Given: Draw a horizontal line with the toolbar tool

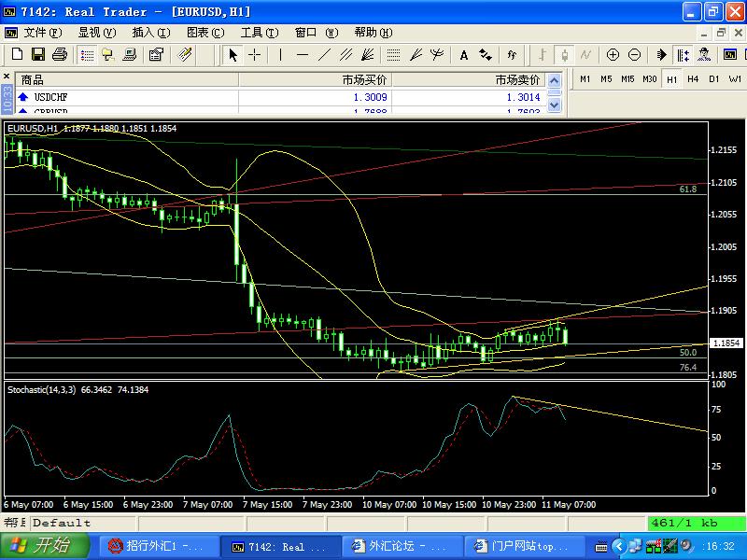Looking at the screenshot, I should 302,55.
